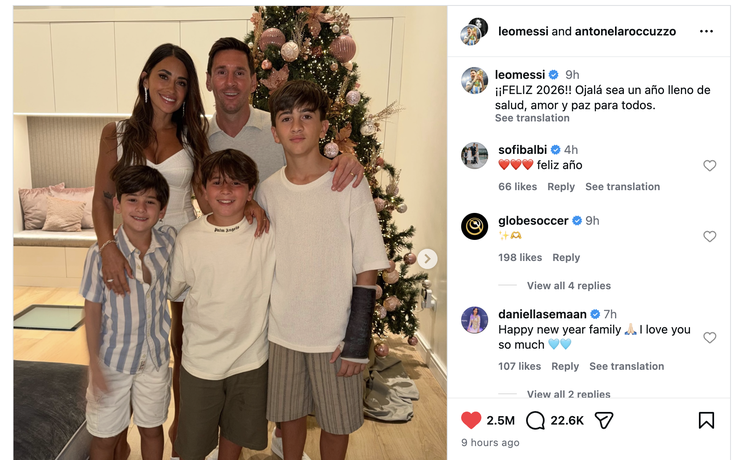This screenshot has height=460, width=736.
Task: Like globesoccer's comment with heart icon
Action: tap(710, 237)
